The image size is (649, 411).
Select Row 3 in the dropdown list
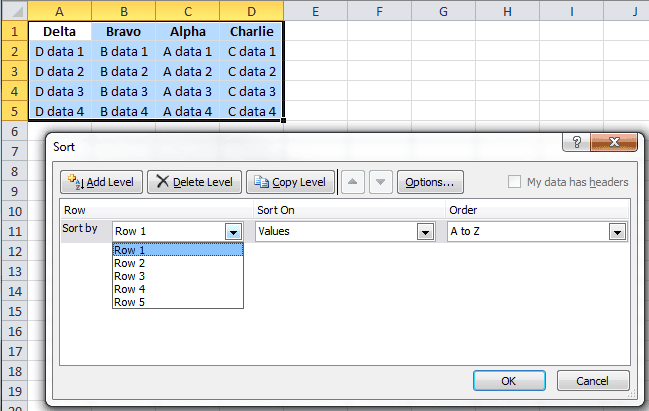178,276
